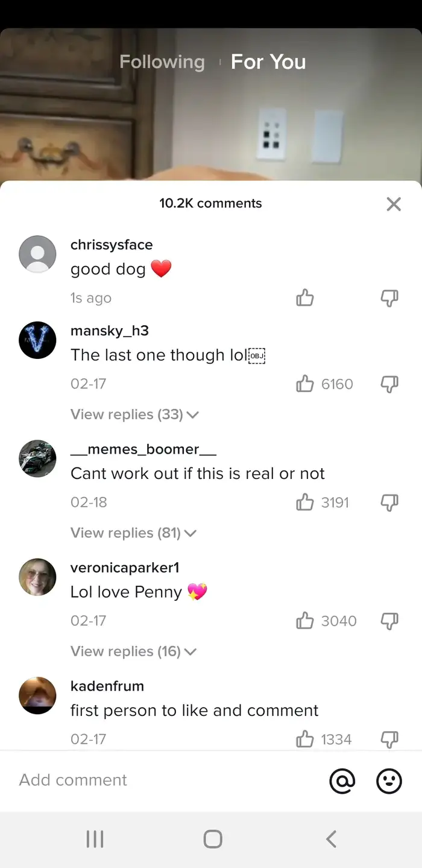The height and width of the screenshot is (868, 422).
Task: Like chrissysface's "good dog" comment
Action: 305,297
